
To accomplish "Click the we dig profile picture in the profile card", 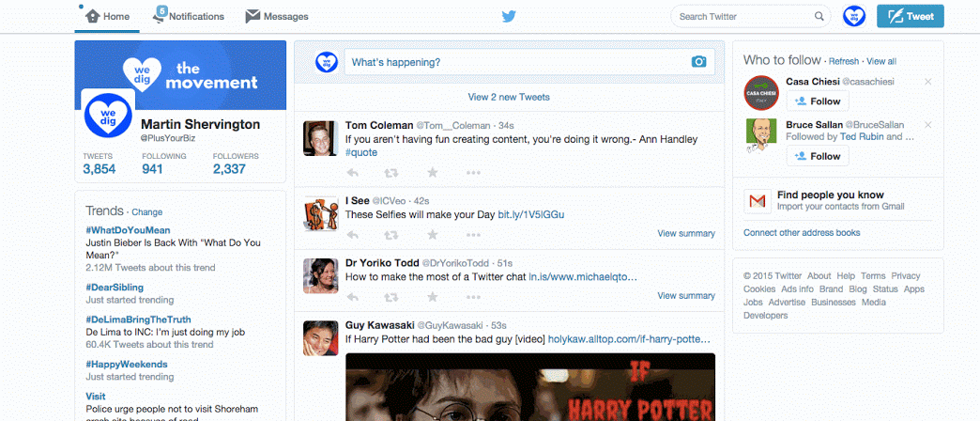I will point(108,113).
